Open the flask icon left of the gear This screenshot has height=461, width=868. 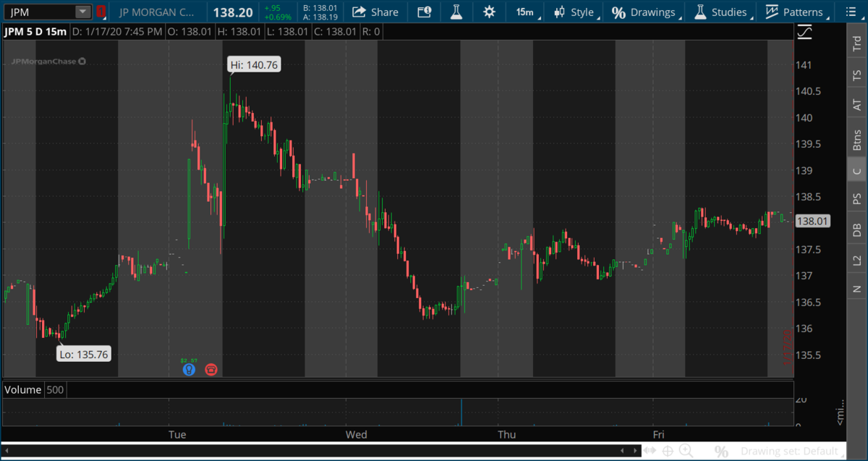click(x=456, y=12)
